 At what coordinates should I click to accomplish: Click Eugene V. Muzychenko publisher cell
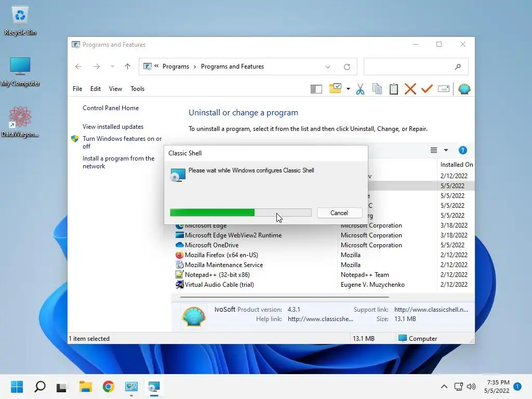[x=373, y=285]
